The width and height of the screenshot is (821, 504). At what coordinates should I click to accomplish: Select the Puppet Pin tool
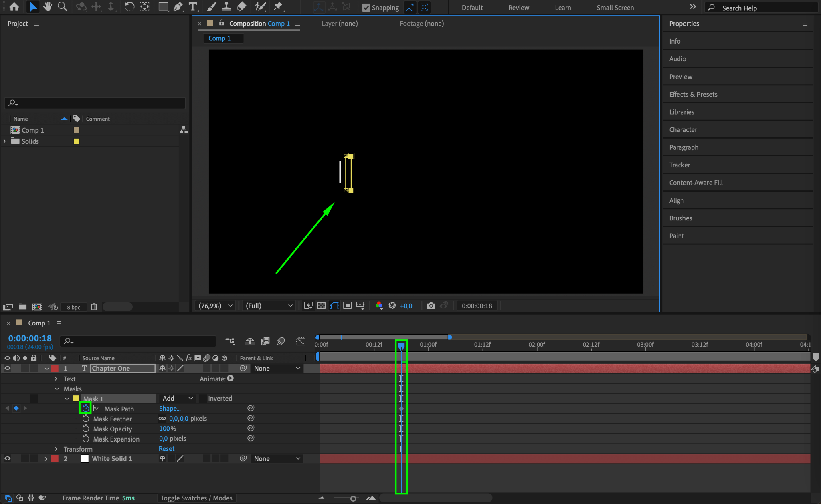click(x=278, y=7)
